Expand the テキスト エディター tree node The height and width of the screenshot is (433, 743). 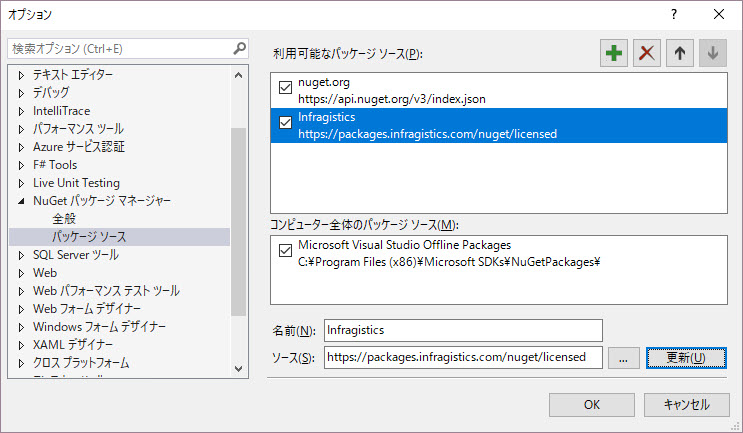tap(21, 75)
